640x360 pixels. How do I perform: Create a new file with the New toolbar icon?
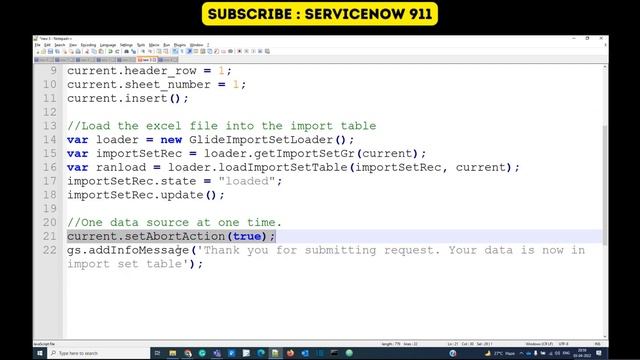tap(38, 51)
